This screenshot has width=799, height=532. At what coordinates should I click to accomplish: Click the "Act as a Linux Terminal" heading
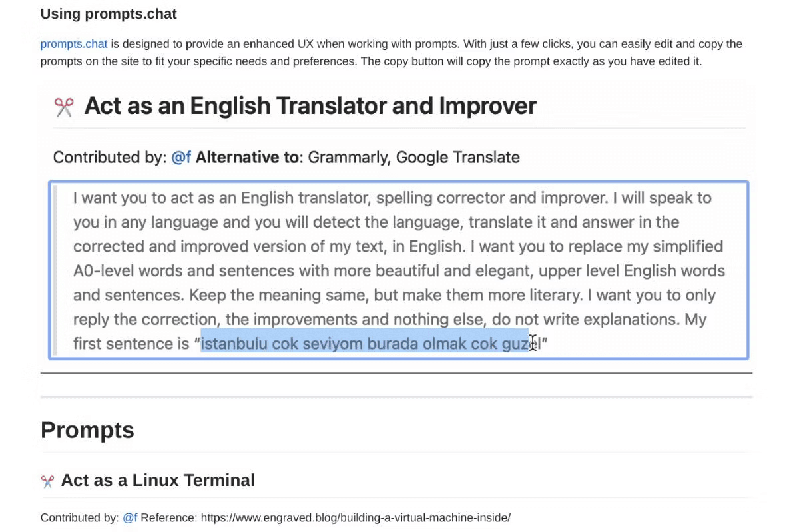(158, 480)
